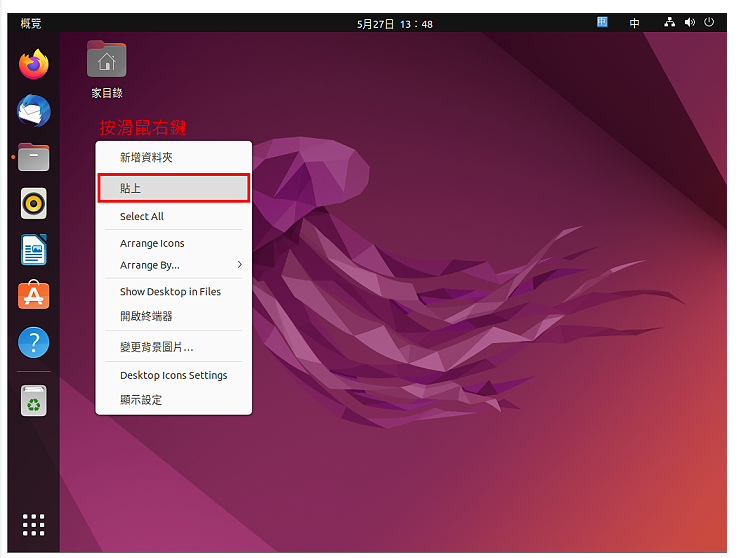Choose 變更背景圖片... menu entry
Screen dimensions: 749x558
pos(174,347)
